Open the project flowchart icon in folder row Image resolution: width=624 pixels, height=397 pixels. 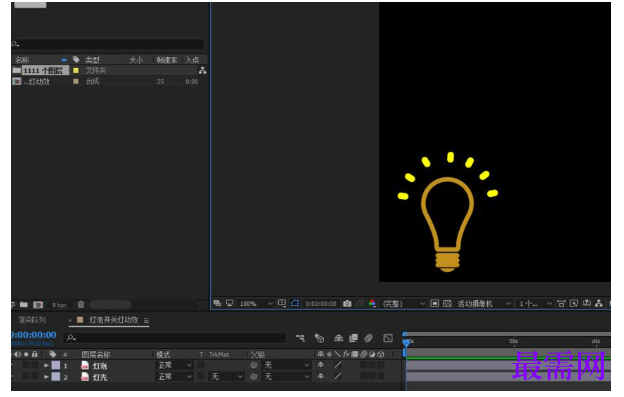[203, 70]
